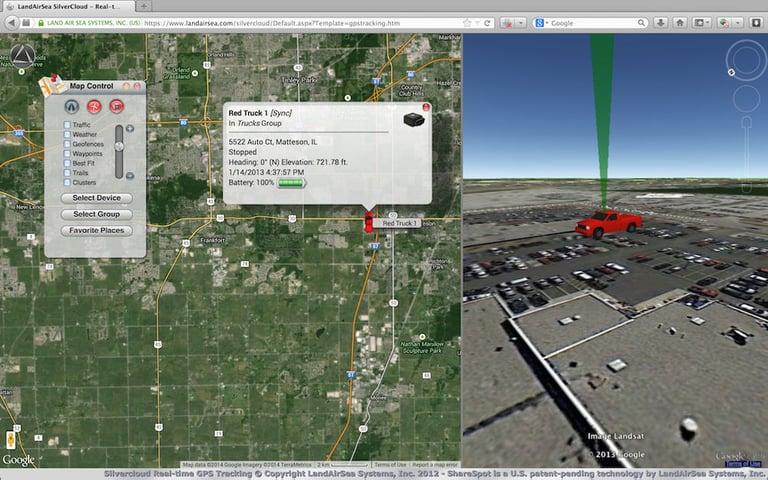Click the green padlock site identity icon
Screen dimensions: 768x480
(x=41, y=23)
